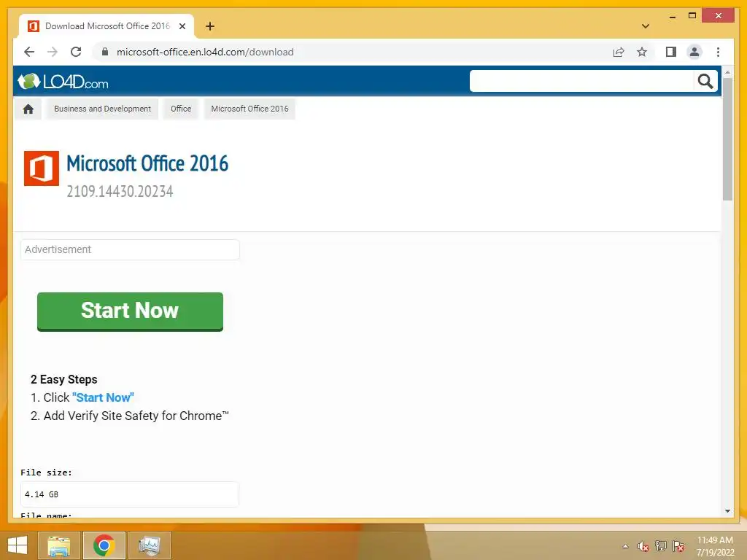747x560 pixels.
Task: Click the Advertisement label box
Action: (x=130, y=249)
